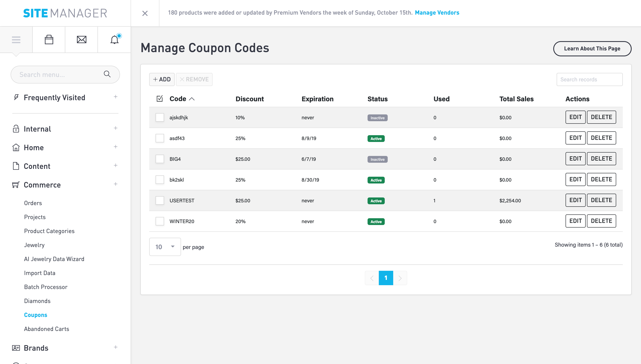641x364 pixels.
Task: Toggle the select-all checkbox in header
Action: [160, 99]
